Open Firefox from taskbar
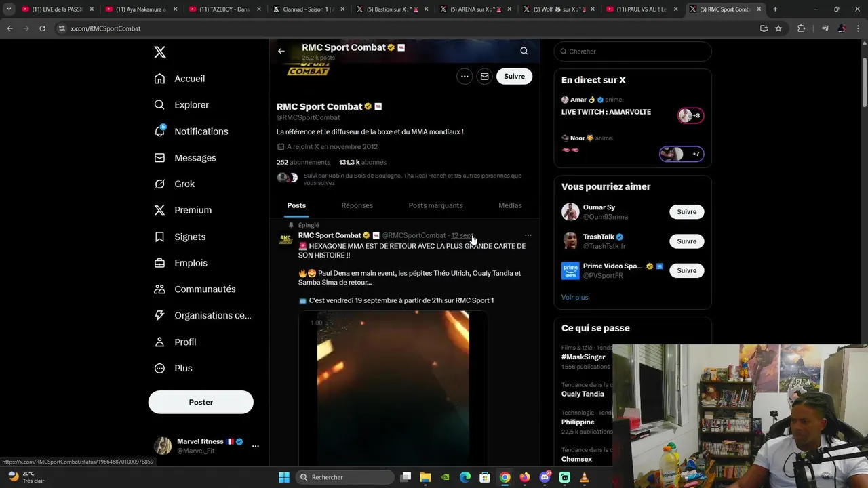This screenshot has width=868, height=488. (525, 477)
